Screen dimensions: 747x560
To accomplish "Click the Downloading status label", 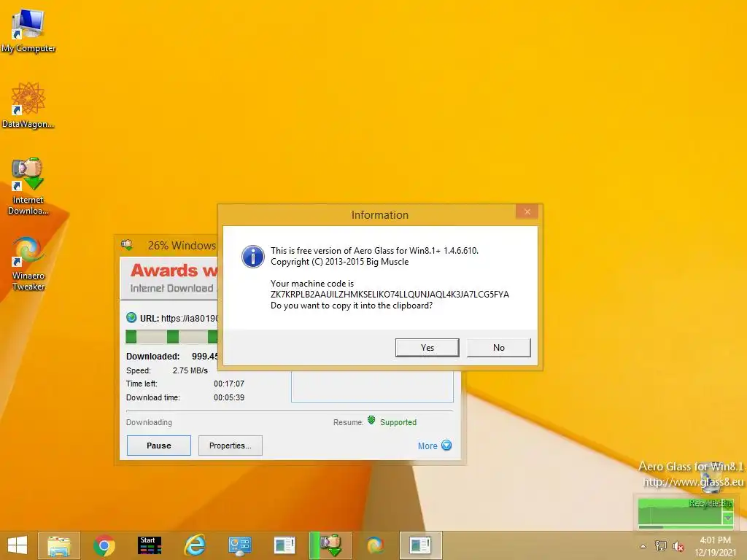I will (x=149, y=422).
